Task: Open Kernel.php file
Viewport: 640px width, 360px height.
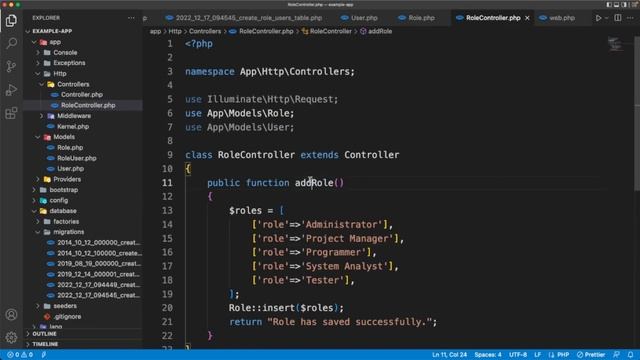Action: (83, 127)
